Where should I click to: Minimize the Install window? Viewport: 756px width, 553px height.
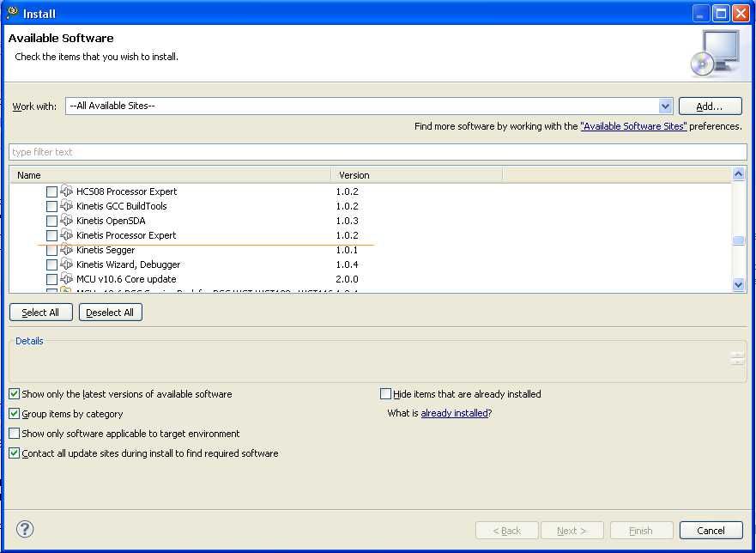[x=700, y=13]
